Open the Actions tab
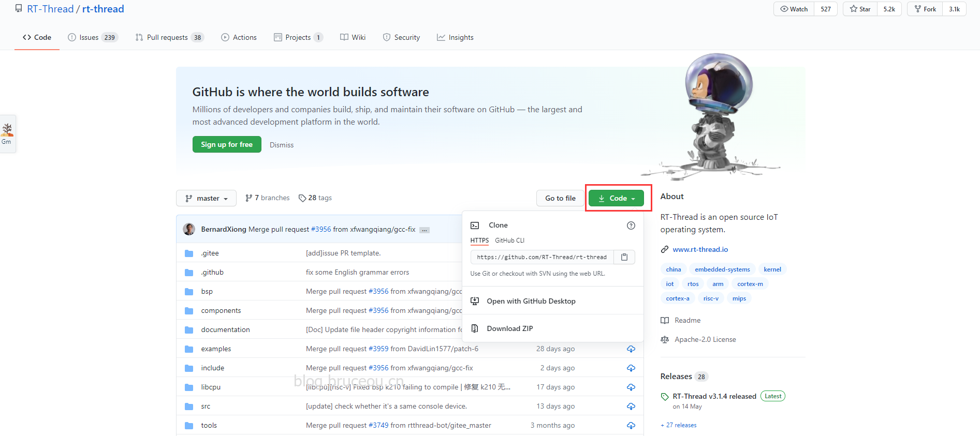 pos(239,37)
